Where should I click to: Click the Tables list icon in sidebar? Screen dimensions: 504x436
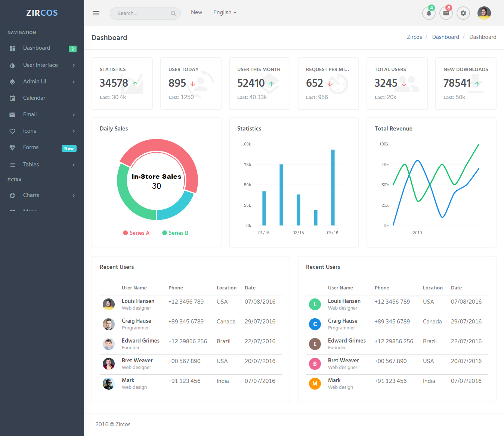[12, 165]
